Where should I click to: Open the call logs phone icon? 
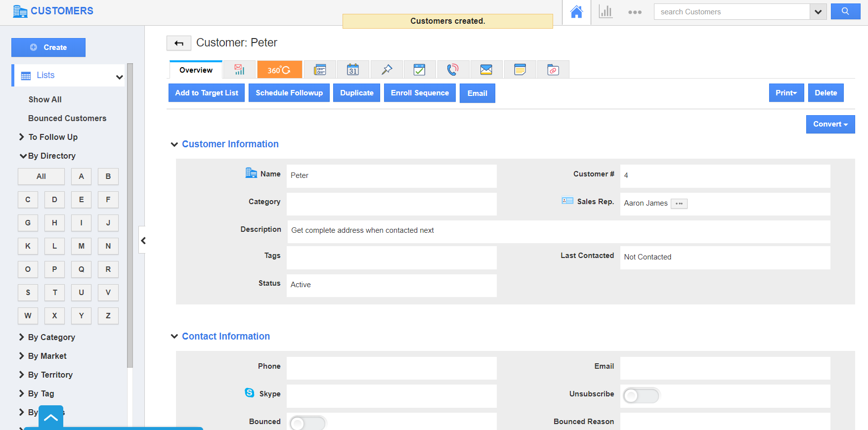pyautogui.click(x=452, y=70)
